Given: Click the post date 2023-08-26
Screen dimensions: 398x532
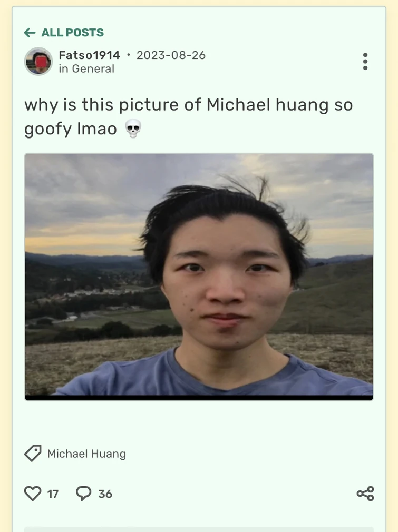Looking at the screenshot, I should point(171,55).
